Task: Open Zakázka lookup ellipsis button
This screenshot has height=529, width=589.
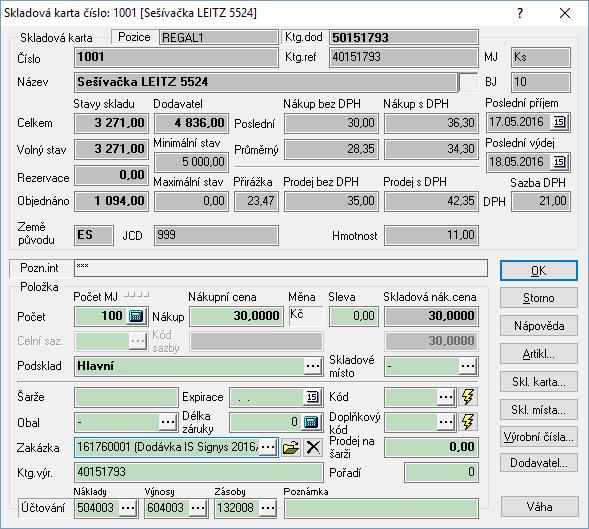Action: (268, 447)
